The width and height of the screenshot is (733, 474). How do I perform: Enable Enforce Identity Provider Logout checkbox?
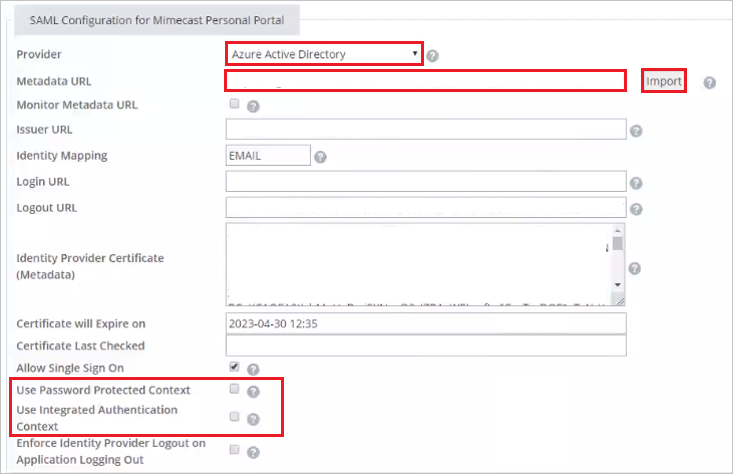235,450
